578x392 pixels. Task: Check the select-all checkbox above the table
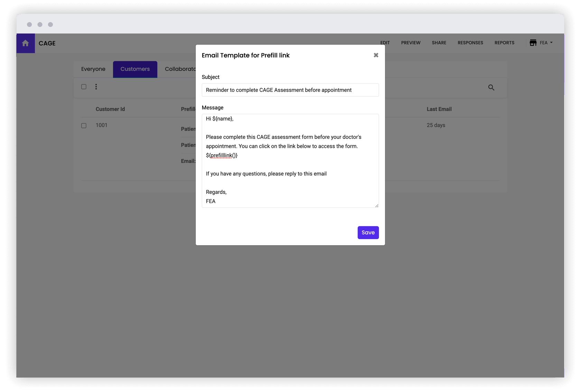pos(84,87)
